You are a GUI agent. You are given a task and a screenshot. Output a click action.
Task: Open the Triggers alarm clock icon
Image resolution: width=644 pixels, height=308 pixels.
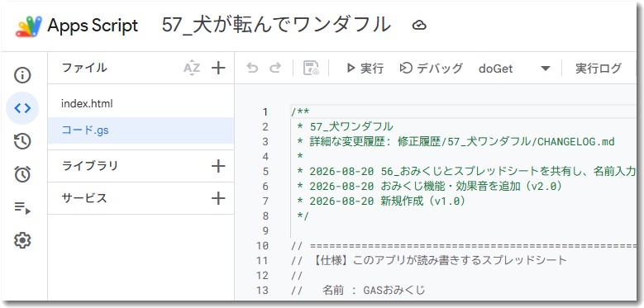(x=22, y=174)
